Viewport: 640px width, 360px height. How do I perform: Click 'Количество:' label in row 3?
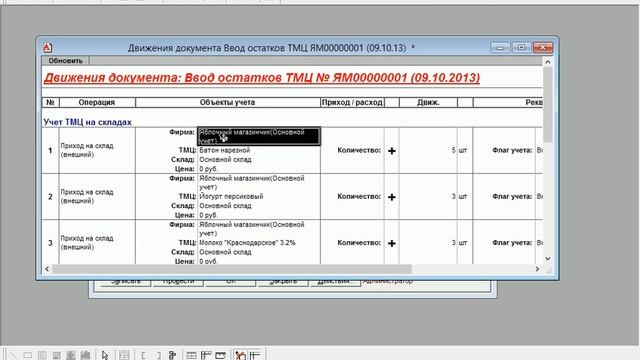[359, 242]
